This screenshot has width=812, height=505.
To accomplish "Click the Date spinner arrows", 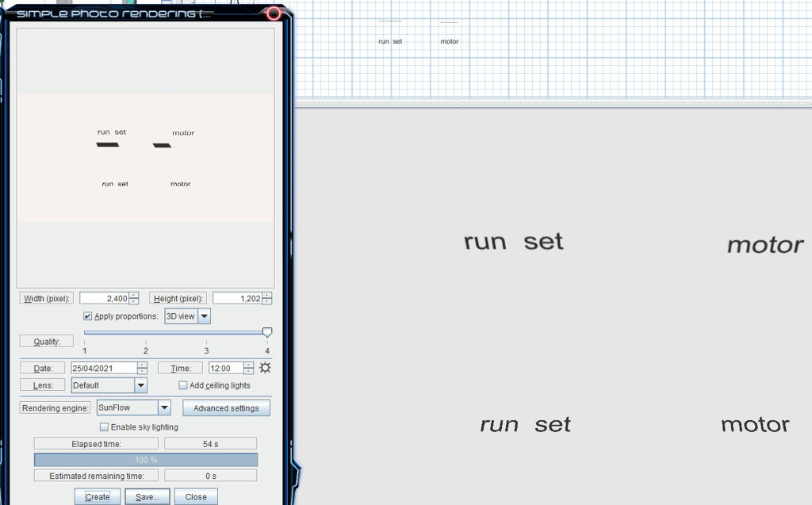I will [x=143, y=369].
